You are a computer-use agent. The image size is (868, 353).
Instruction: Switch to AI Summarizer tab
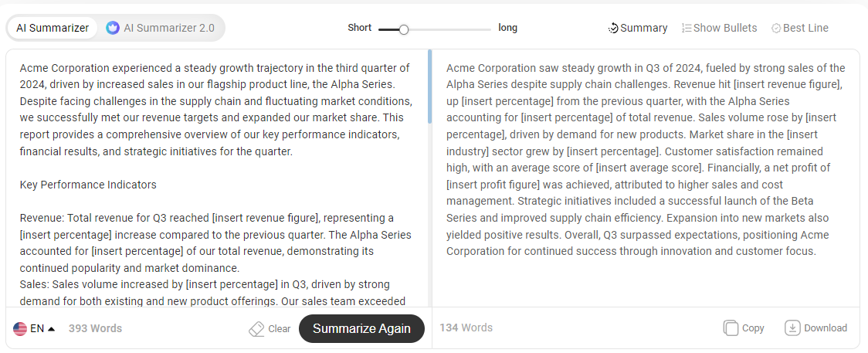pyautogui.click(x=53, y=28)
